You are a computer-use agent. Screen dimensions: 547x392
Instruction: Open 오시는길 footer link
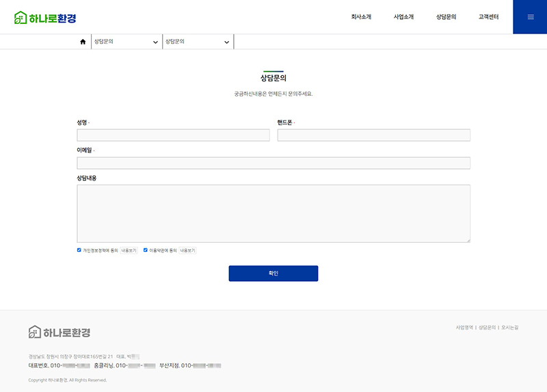[x=509, y=328]
